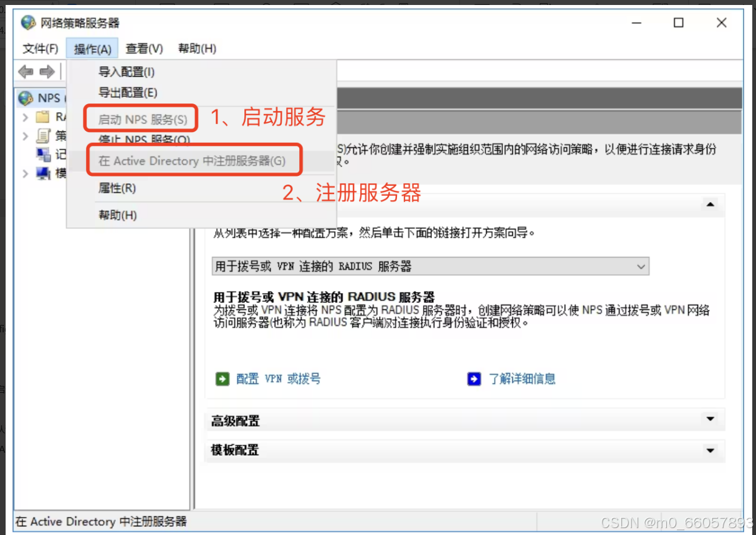Open the RADIUS 服务器 scenario combo box

pos(430,266)
